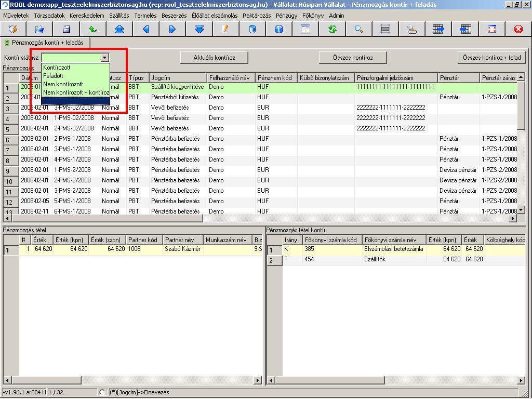Click the Szállítók account name cell
Viewport: 532px width, 399px height.
(x=394, y=259)
